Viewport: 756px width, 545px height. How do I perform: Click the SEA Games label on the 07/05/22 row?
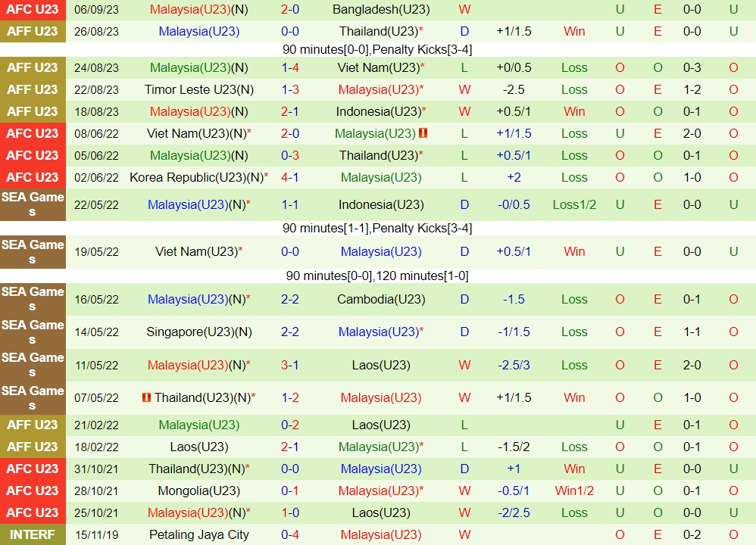pyautogui.click(x=33, y=397)
